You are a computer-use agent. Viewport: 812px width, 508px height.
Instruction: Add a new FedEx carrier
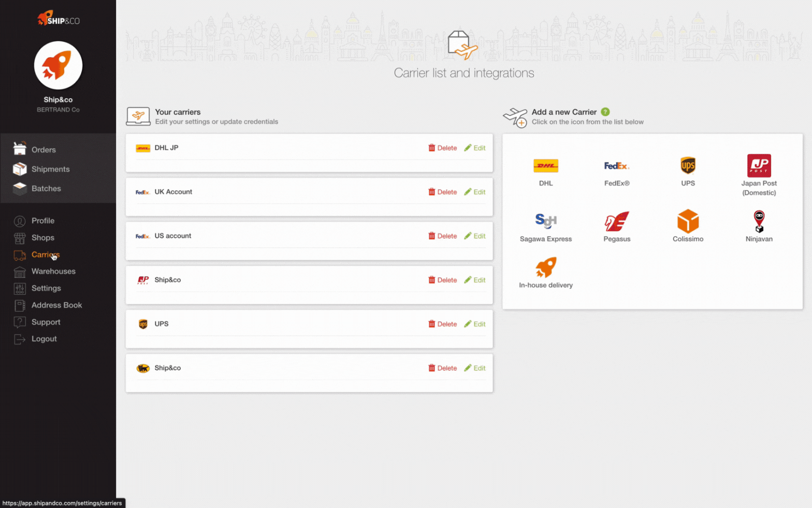617,172
